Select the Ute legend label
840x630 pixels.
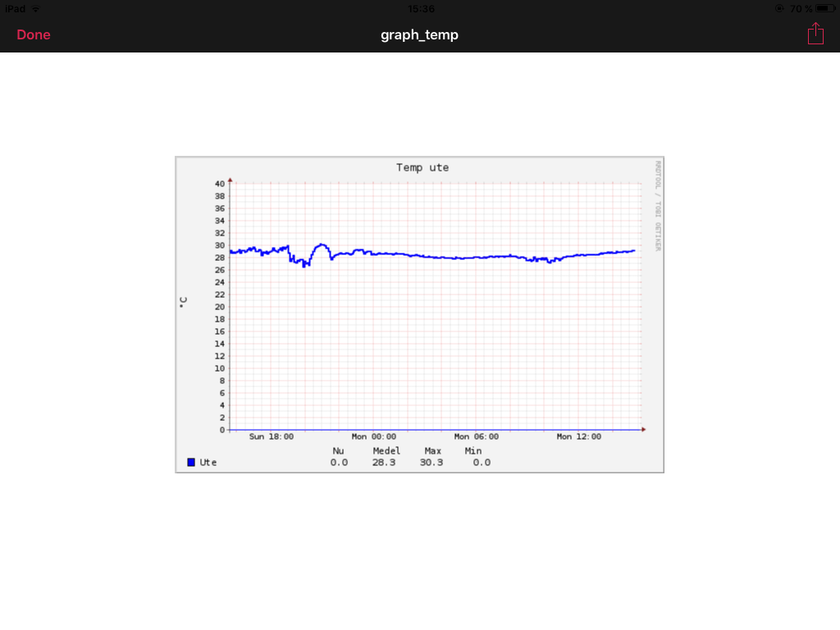tap(208, 462)
